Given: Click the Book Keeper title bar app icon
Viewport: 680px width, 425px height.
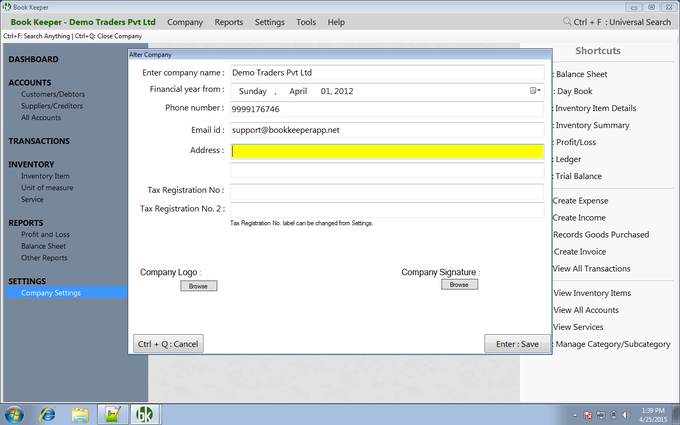Looking at the screenshot, I should click(x=7, y=7).
